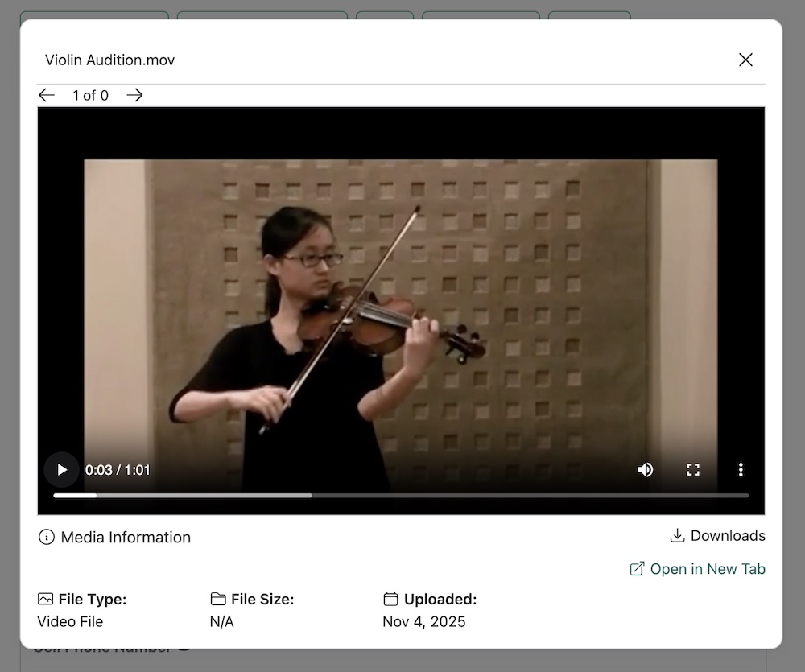Go to next media with the right arrow
The height and width of the screenshot is (672, 805).
[x=134, y=95]
